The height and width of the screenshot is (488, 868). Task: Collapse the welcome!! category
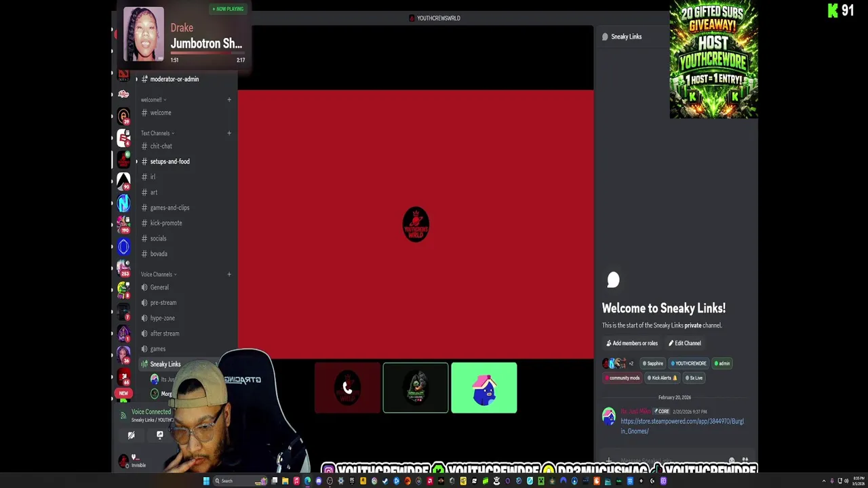153,100
